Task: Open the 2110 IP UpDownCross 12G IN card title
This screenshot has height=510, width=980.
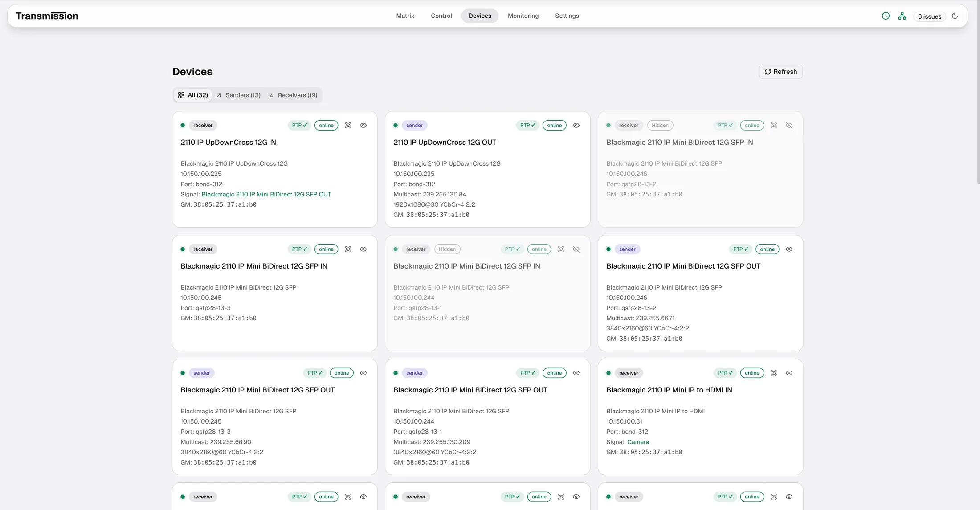Action: [x=228, y=143]
